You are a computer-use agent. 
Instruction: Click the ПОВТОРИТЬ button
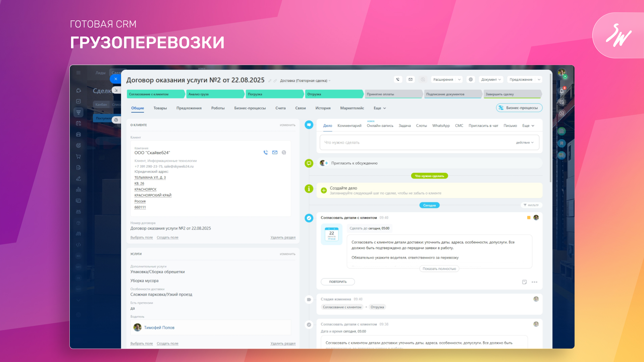point(337,282)
